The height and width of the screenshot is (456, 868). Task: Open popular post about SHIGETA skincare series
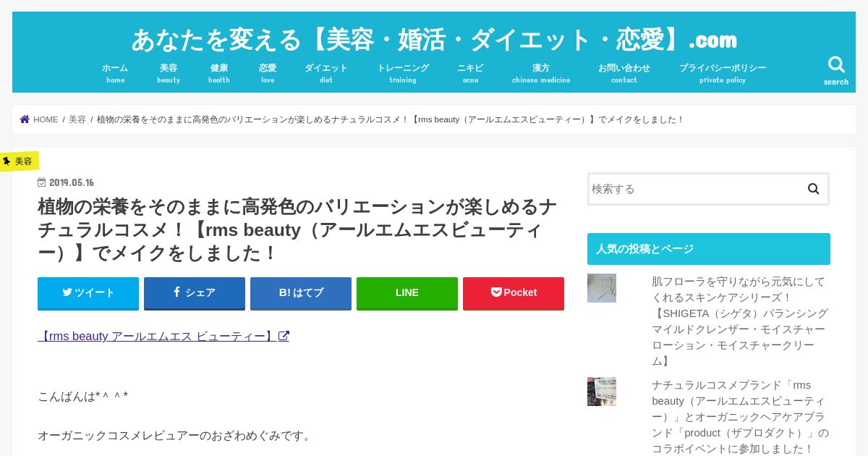coord(740,321)
